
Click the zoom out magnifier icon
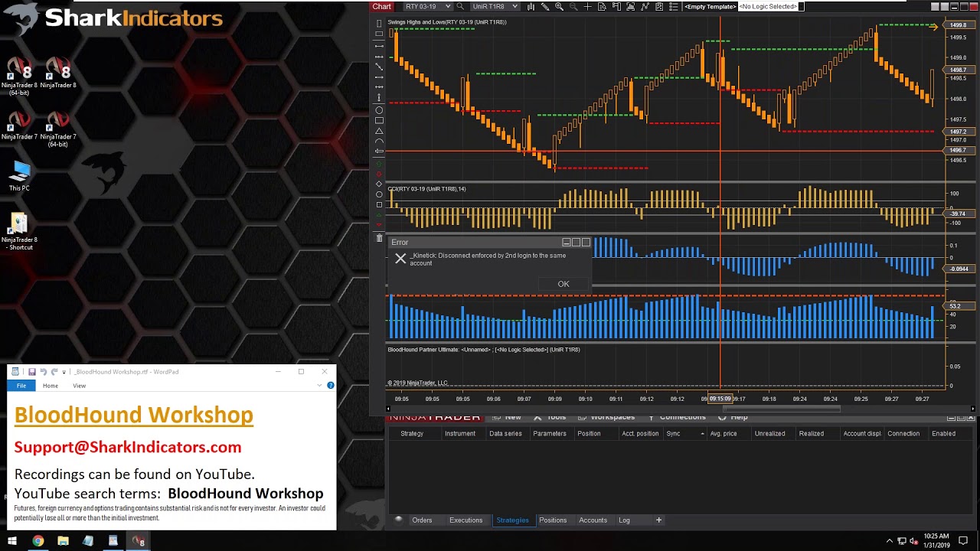[573, 6]
